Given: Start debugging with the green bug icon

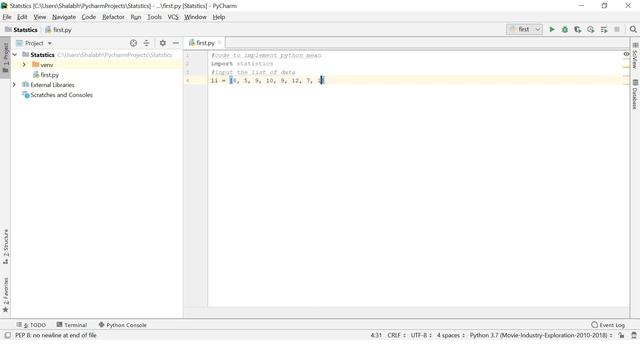Looking at the screenshot, I should click(565, 29).
